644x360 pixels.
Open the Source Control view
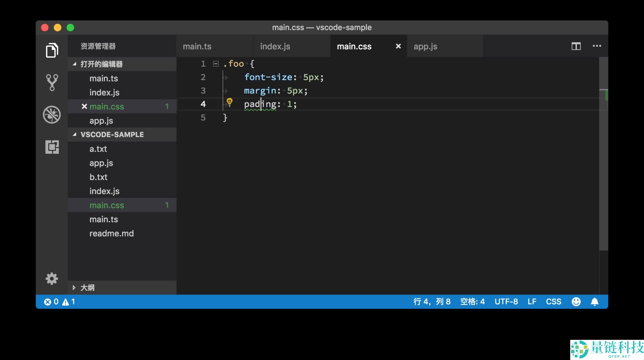(52, 82)
